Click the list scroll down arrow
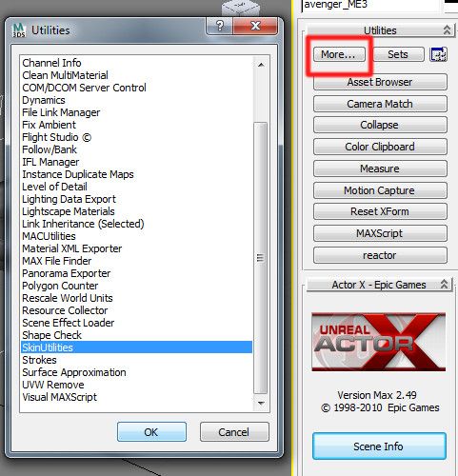458x476 pixels. (x=261, y=404)
